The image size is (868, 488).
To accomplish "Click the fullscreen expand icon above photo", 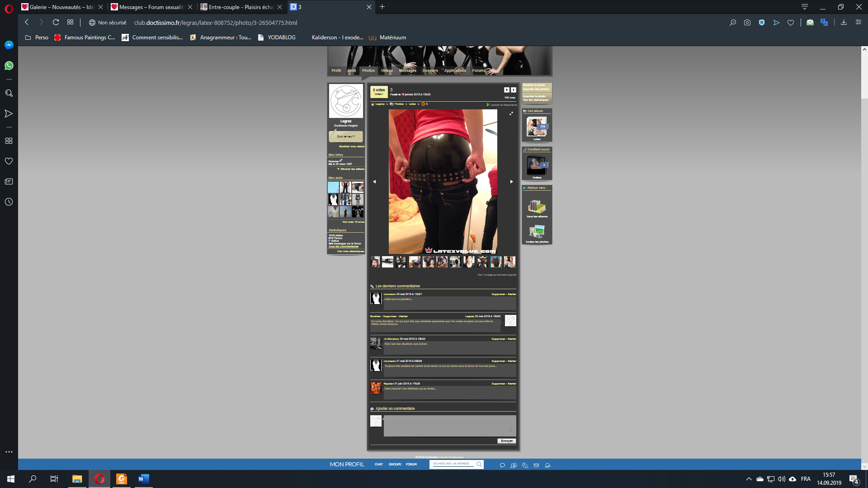I will [x=511, y=113].
